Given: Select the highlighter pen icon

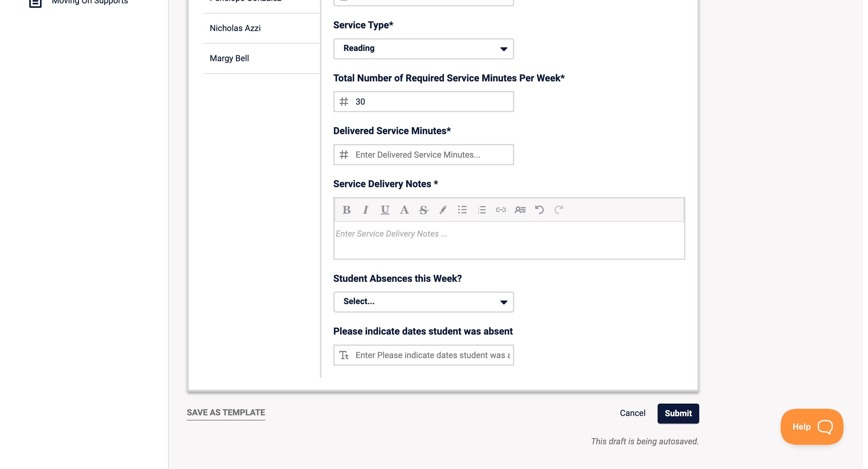Looking at the screenshot, I should pyautogui.click(x=443, y=210).
